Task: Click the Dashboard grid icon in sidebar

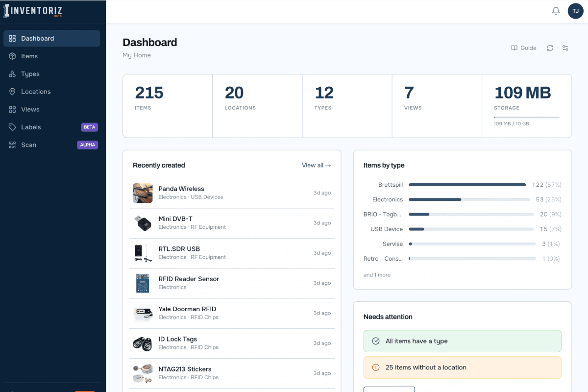Action: tap(12, 38)
